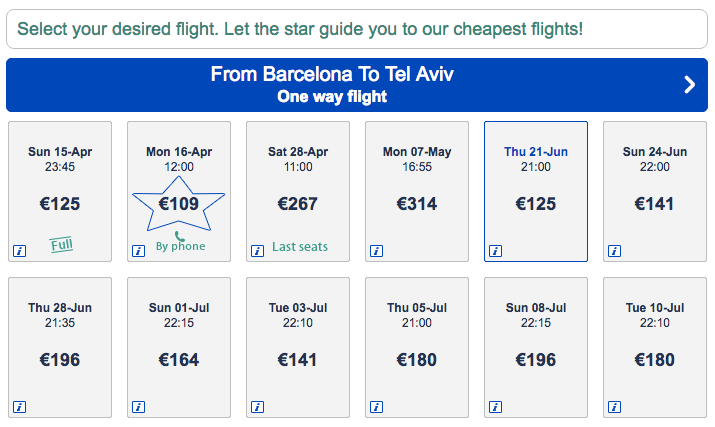This screenshot has height=427, width=715.
Task: Click info icon on Sun 15-Apr flight
Action: (19, 250)
